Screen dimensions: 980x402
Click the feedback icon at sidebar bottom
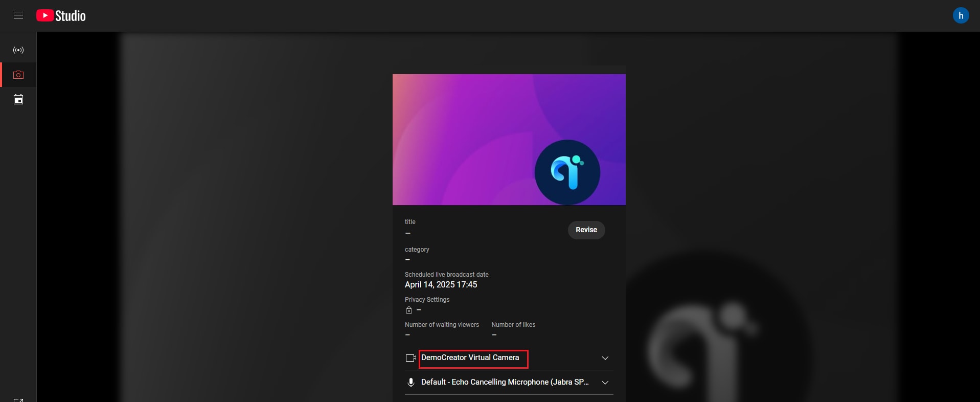pos(18,400)
